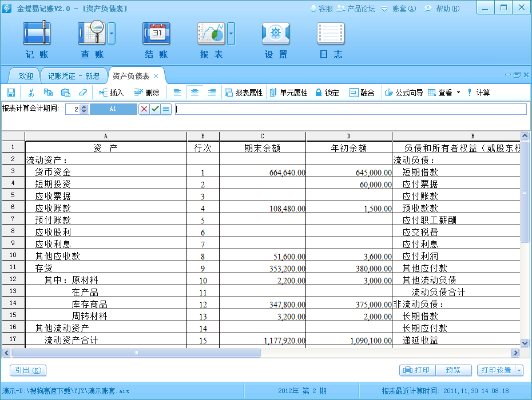532x400 pixels.
Task: Select the 1,177,920.00 total cell
Action: [x=262, y=340]
